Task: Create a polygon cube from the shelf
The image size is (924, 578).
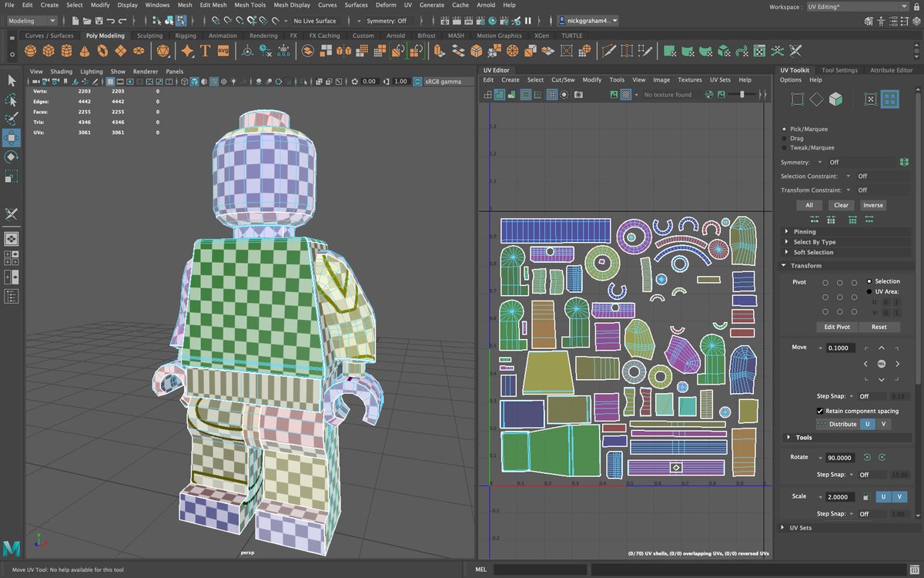Action: coord(49,52)
